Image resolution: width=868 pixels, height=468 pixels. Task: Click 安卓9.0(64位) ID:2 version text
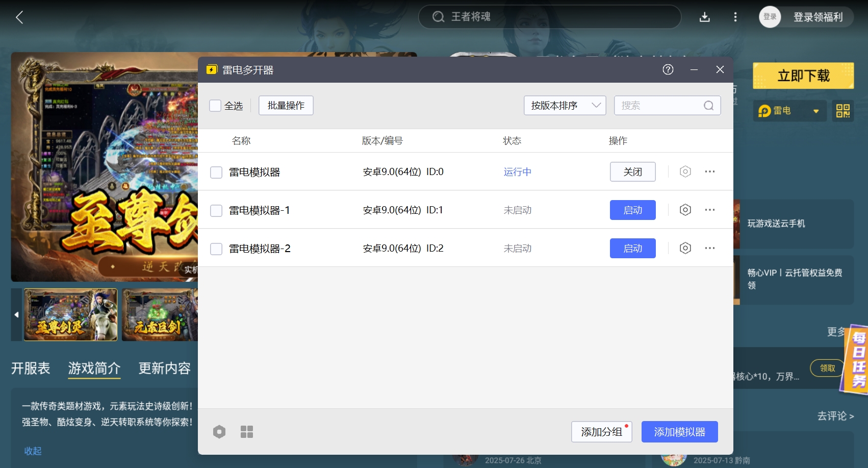[403, 248]
